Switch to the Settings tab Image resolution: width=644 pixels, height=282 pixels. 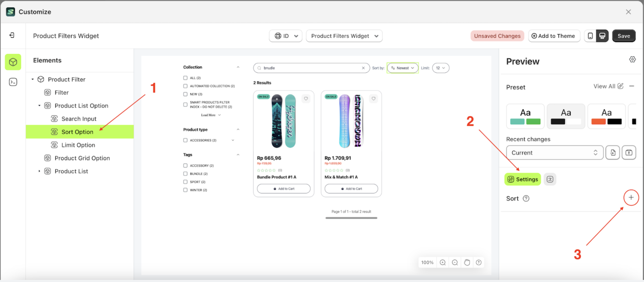522,179
